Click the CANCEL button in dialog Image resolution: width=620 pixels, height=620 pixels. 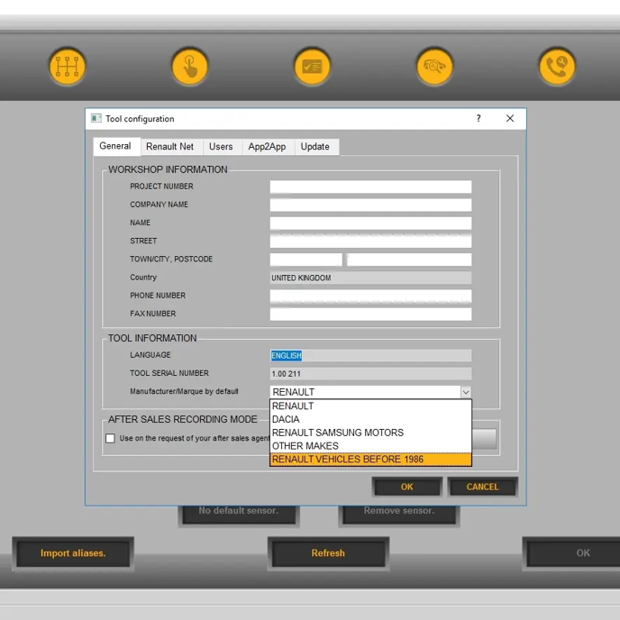pyautogui.click(x=482, y=487)
